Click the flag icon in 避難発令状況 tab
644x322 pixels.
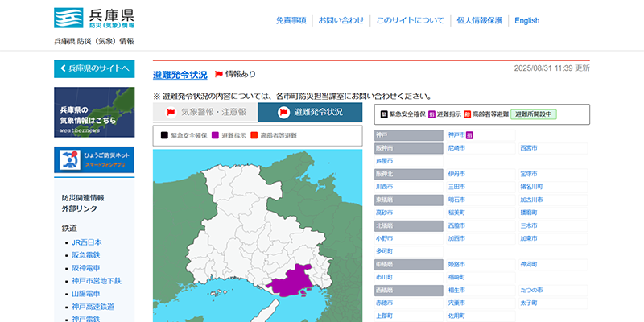[284, 112]
